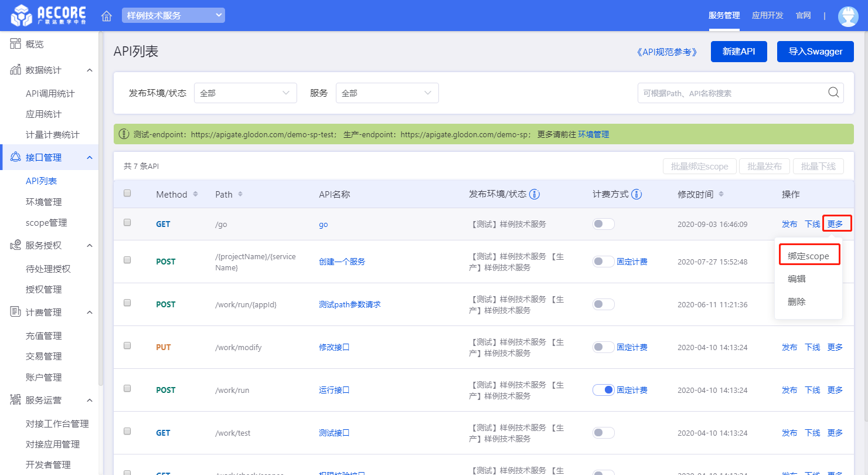Click info icon beside 计费方式 header
868x475 pixels.
coord(636,194)
